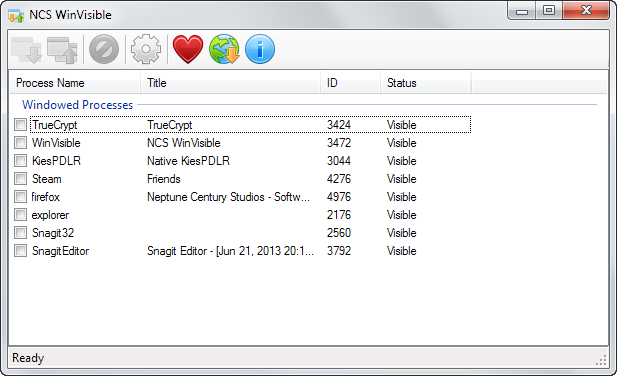Click the resize grip in status bar

(601, 360)
